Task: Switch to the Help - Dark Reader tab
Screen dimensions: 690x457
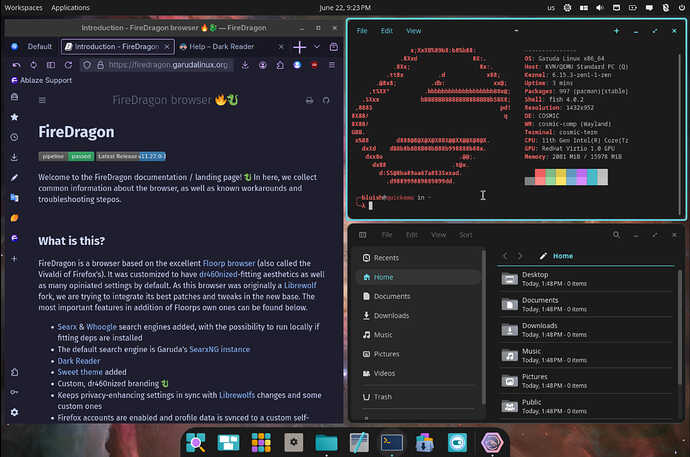Action: coord(232,47)
